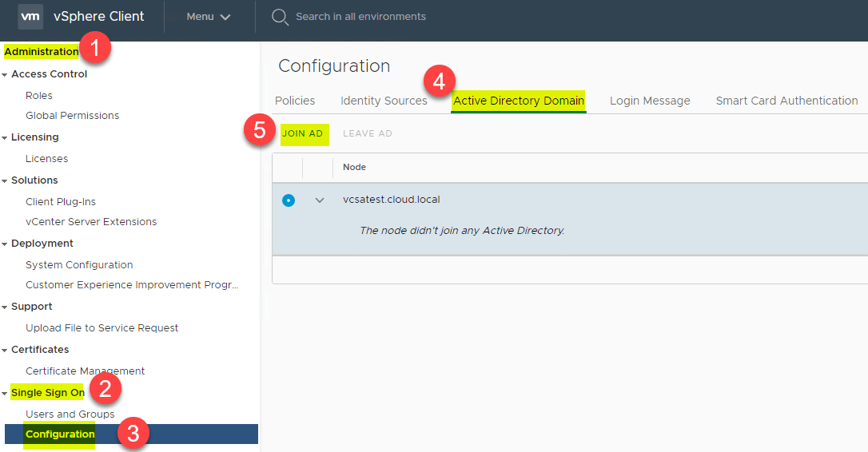Click the Configuration page title
868x452 pixels.
334,65
